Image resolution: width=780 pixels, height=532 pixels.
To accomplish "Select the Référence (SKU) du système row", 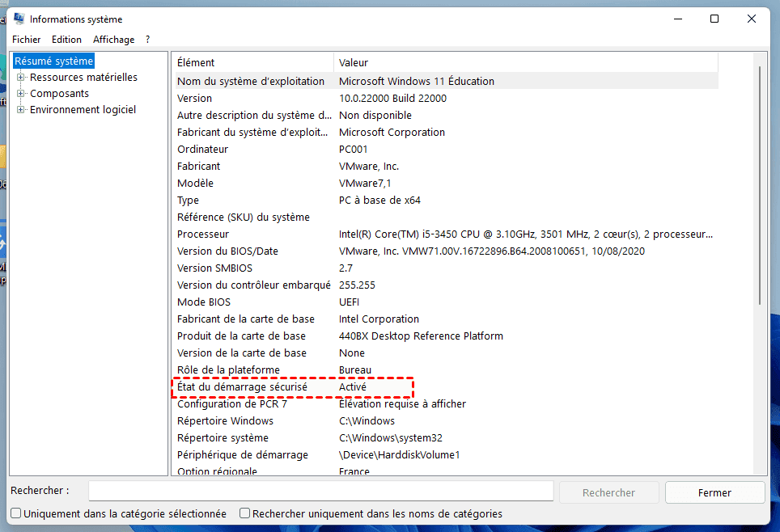I will [447, 217].
